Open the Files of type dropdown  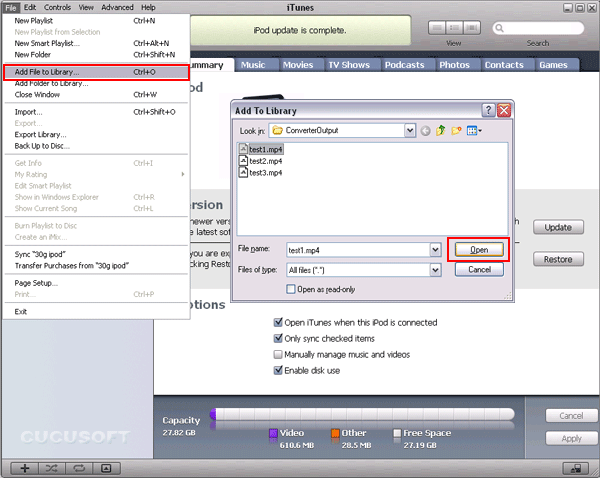(435, 270)
